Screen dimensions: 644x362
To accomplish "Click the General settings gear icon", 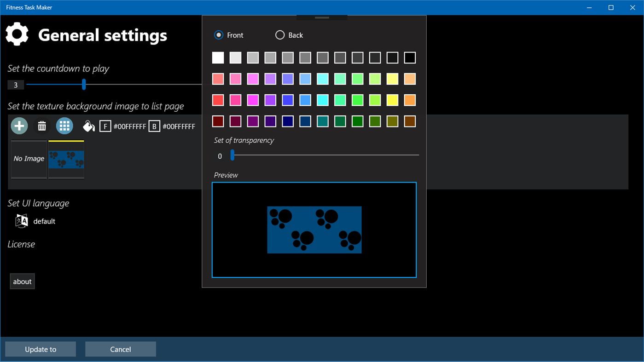I will pos(17,35).
